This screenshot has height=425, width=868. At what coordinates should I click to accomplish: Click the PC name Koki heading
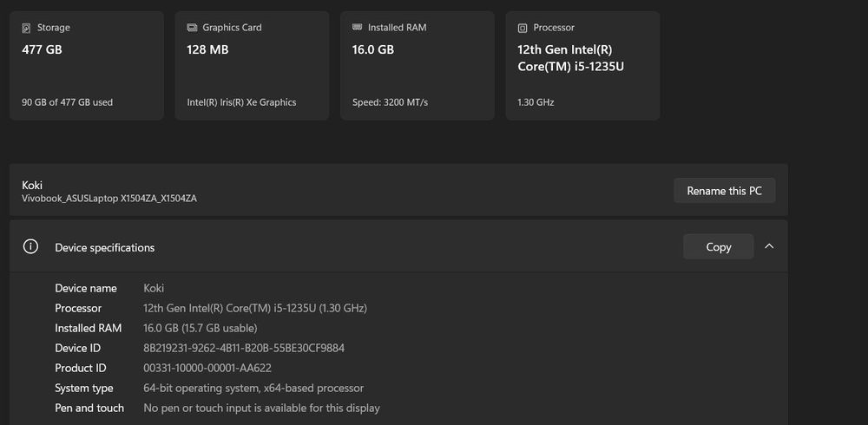(x=32, y=185)
